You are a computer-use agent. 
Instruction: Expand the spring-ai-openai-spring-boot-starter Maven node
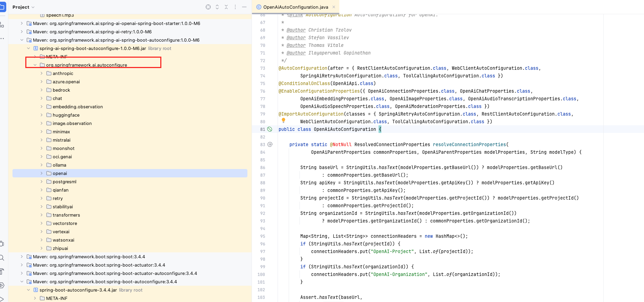click(x=22, y=24)
